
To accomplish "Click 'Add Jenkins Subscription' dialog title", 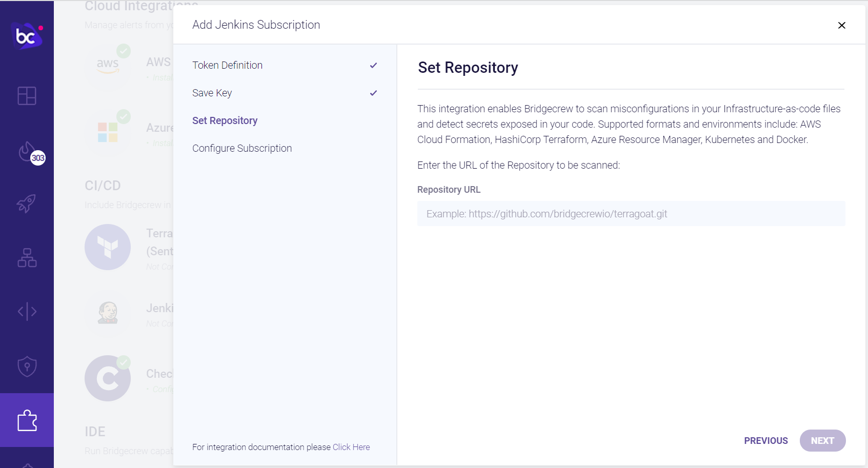I will pyautogui.click(x=256, y=25).
